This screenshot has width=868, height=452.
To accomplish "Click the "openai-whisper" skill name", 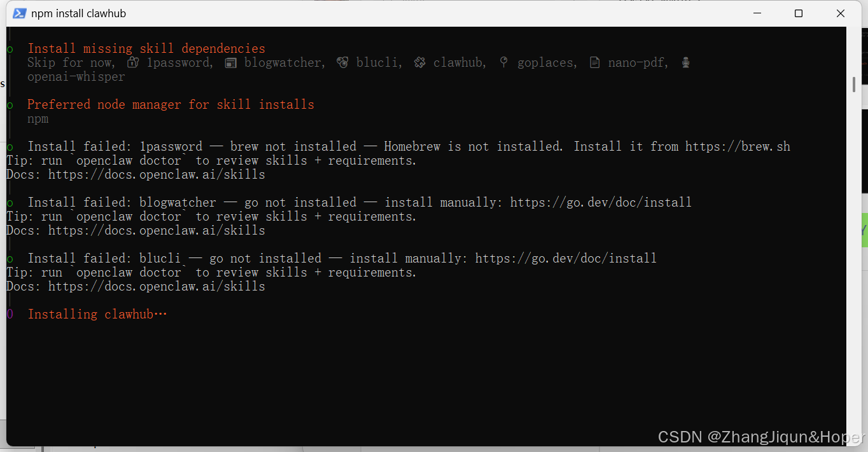I will 76,76.
